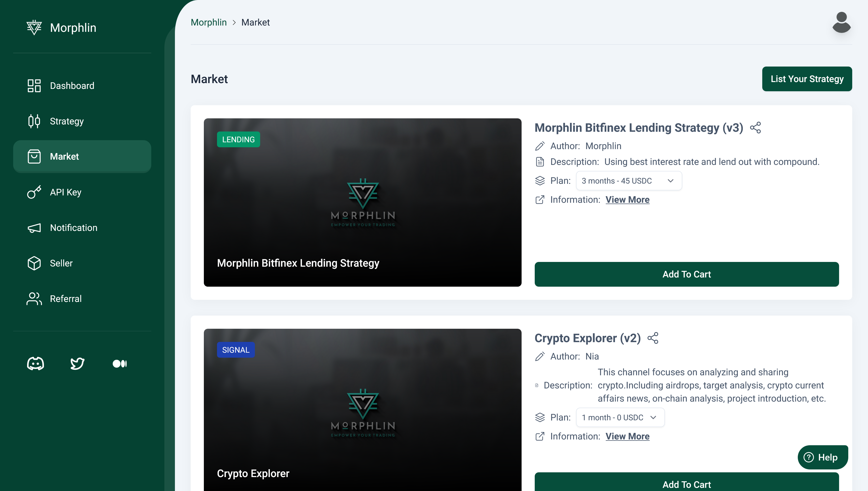View more information on Crypto Explorer

[x=627, y=436]
